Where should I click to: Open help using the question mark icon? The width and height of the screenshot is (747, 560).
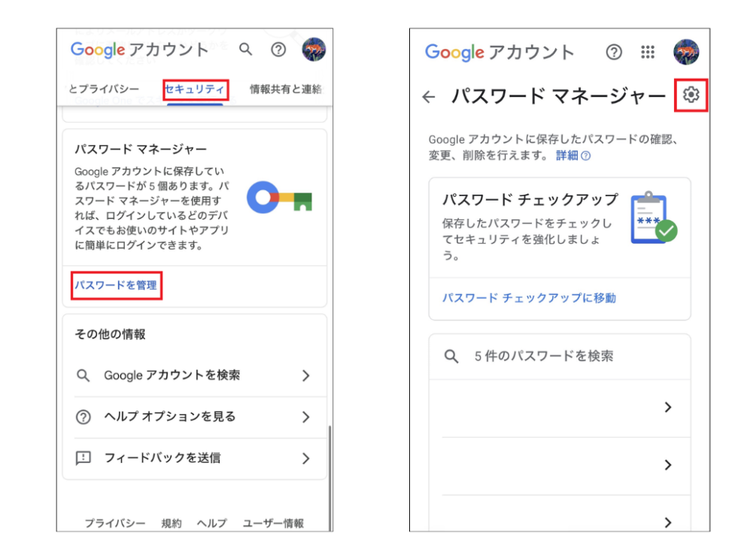(x=278, y=50)
